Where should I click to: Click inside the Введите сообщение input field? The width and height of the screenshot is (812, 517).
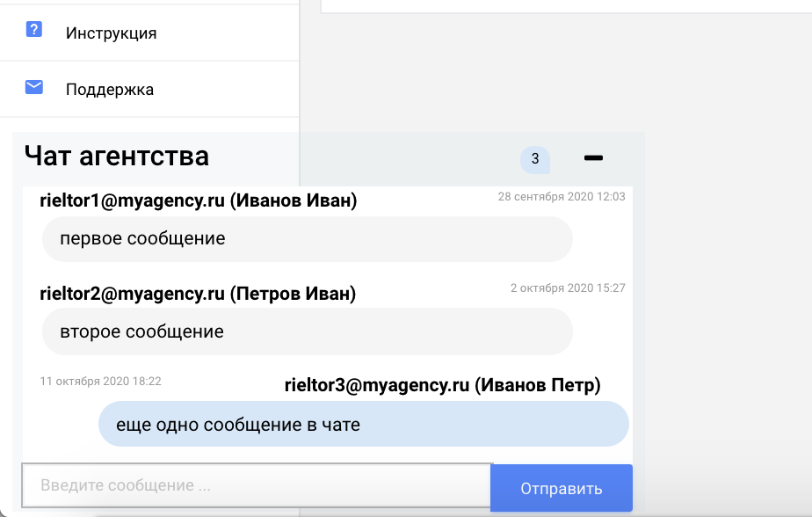(x=257, y=485)
